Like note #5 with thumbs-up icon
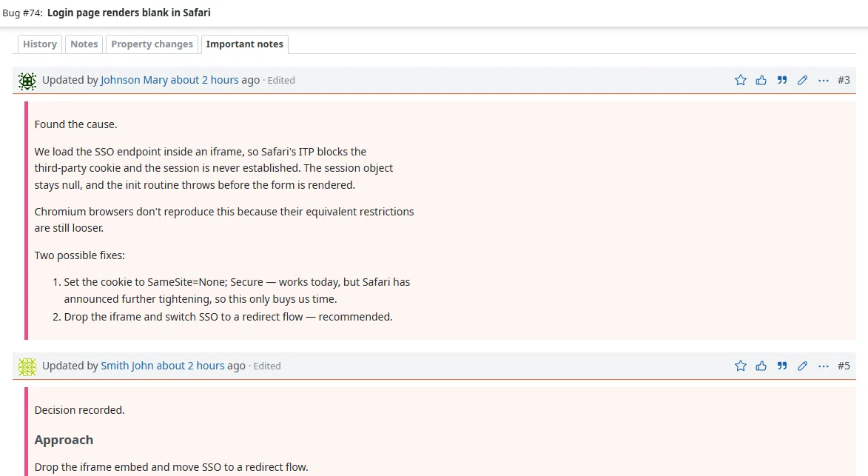This screenshot has height=476, width=868. click(x=761, y=366)
